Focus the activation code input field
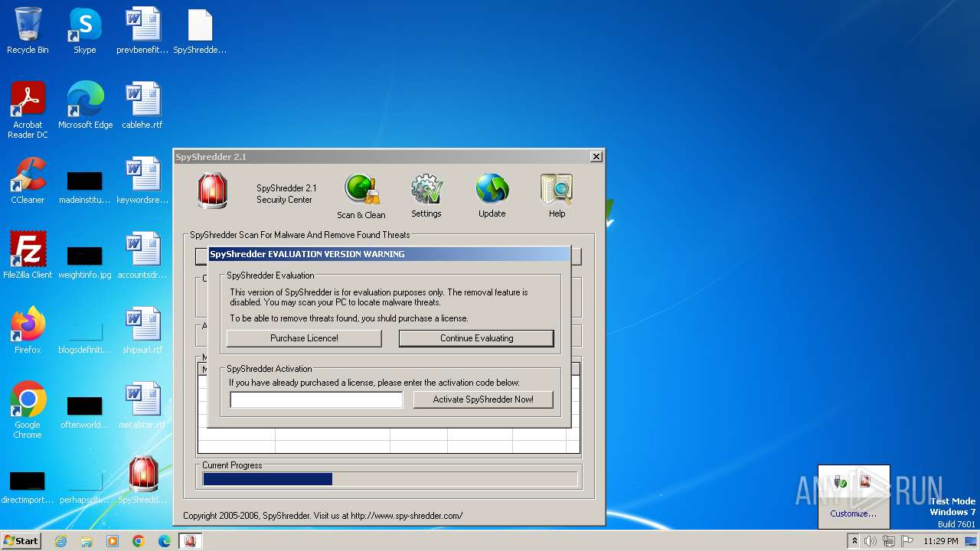The image size is (980, 551). [x=316, y=399]
